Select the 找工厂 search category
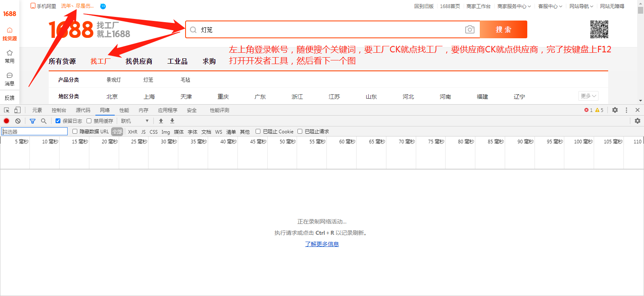644x296 pixels. pos(101,61)
